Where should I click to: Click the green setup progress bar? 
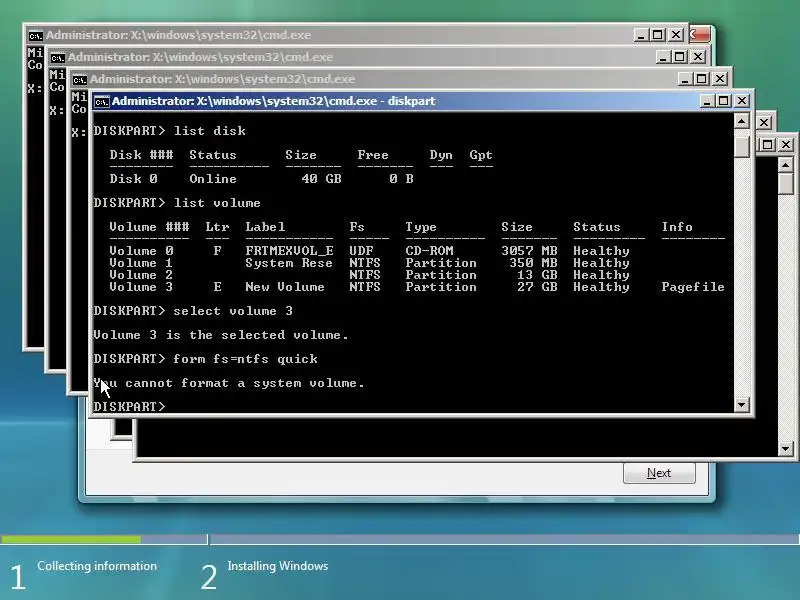coord(71,539)
